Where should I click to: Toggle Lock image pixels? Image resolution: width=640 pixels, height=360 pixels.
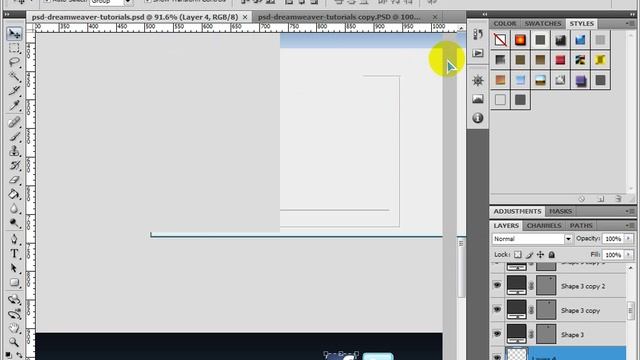pos(529,255)
